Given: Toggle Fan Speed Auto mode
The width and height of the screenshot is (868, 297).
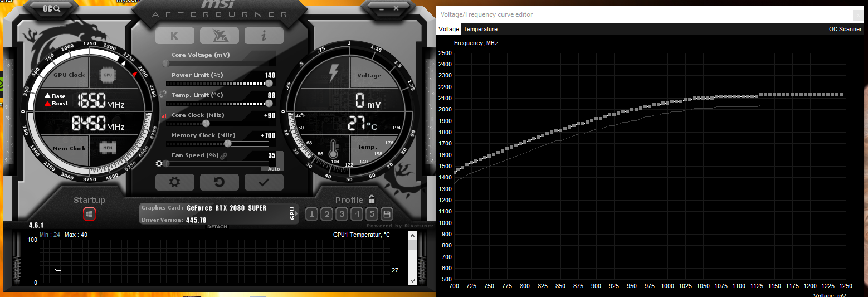Looking at the screenshot, I should [274, 169].
